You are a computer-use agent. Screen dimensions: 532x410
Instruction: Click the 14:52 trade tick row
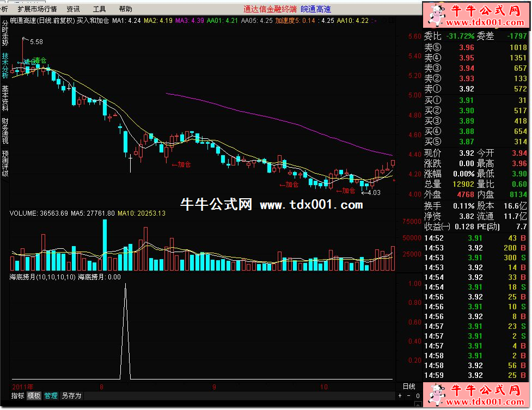[475, 238]
